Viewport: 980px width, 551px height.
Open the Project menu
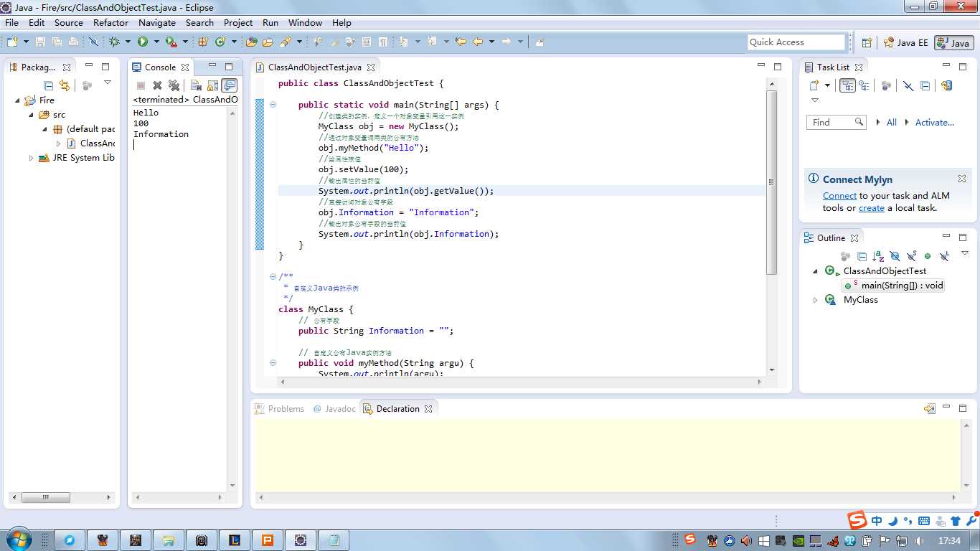[238, 22]
